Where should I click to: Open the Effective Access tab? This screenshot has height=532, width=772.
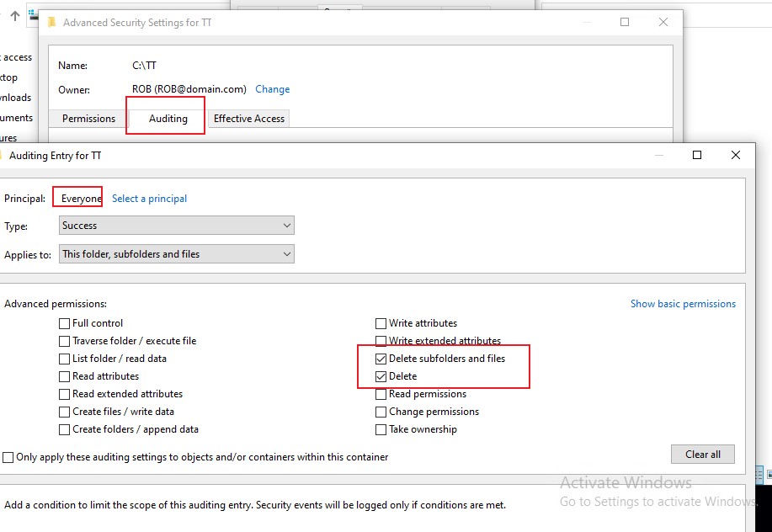[x=248, y=119]
